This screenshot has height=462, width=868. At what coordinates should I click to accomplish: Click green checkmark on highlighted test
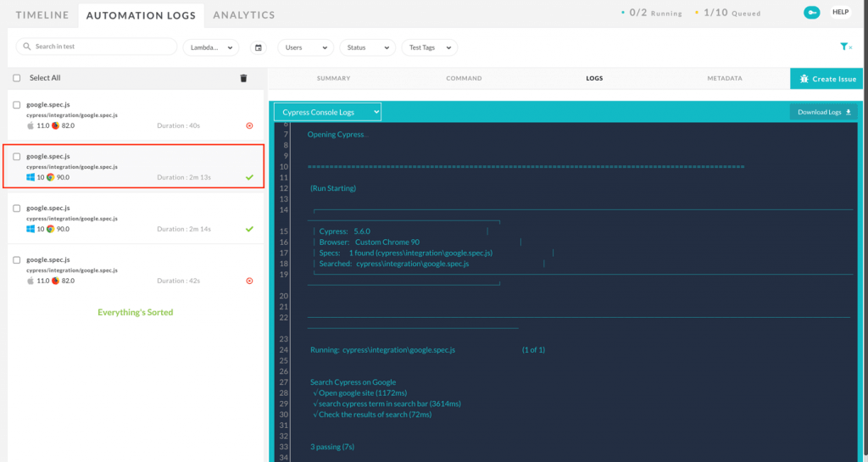(249, 177)
